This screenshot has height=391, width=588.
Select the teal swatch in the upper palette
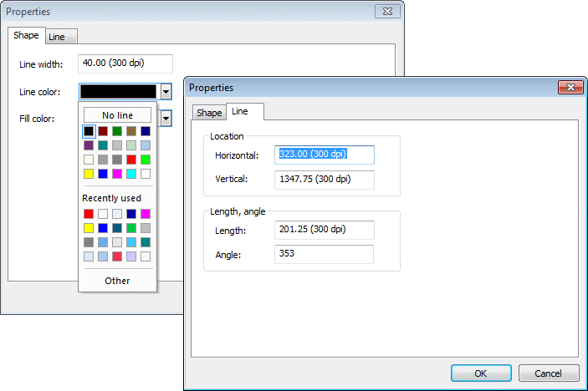[103, 145]
